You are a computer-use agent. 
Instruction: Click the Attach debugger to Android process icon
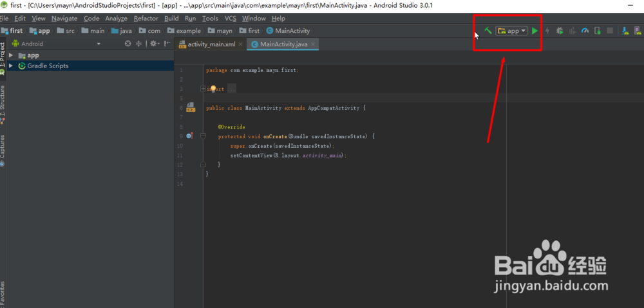598,31
